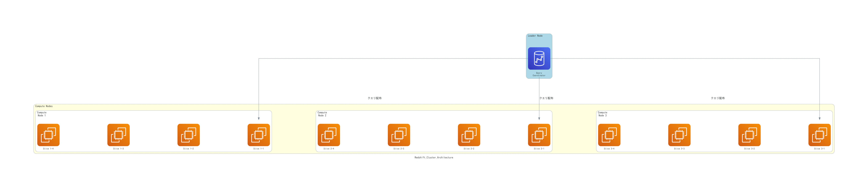Select the Slice 1-3 compute icon
Viewport: 868px width, 192px height.
119,135
